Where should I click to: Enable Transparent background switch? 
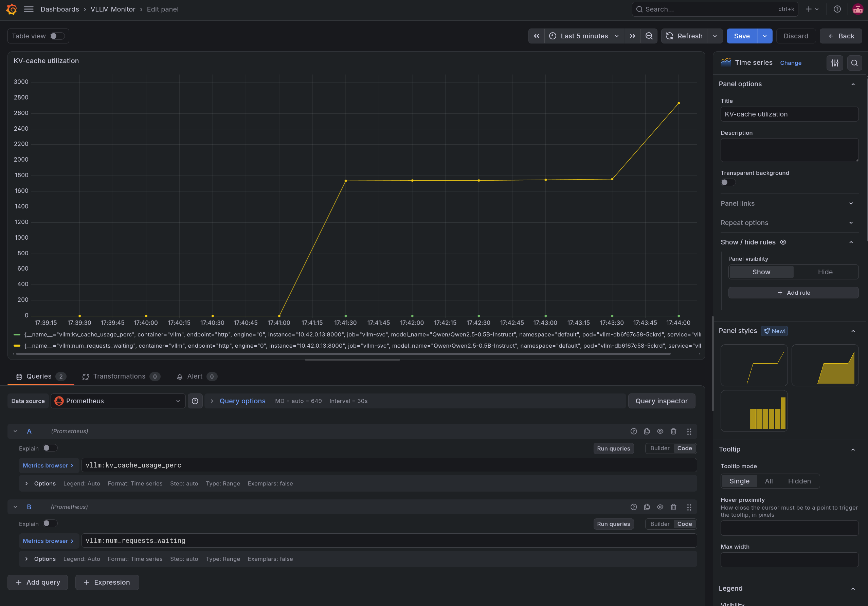(x=728, y=183)
